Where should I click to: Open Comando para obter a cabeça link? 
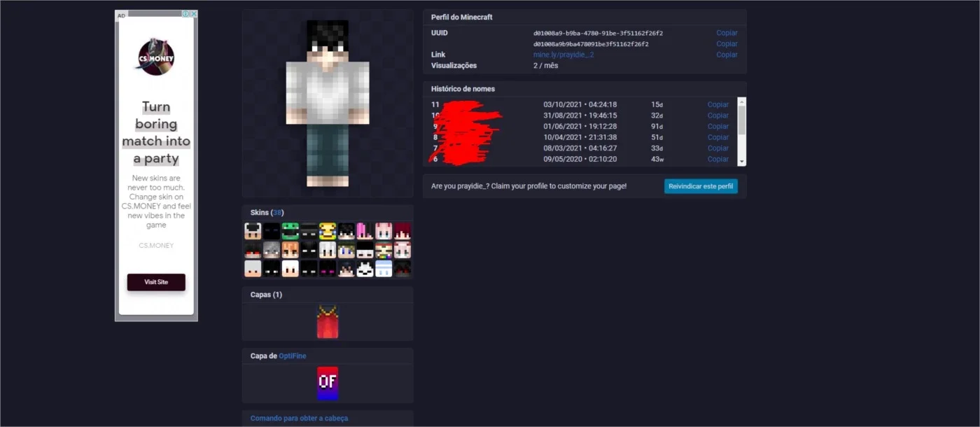click(x=299, y=418)
